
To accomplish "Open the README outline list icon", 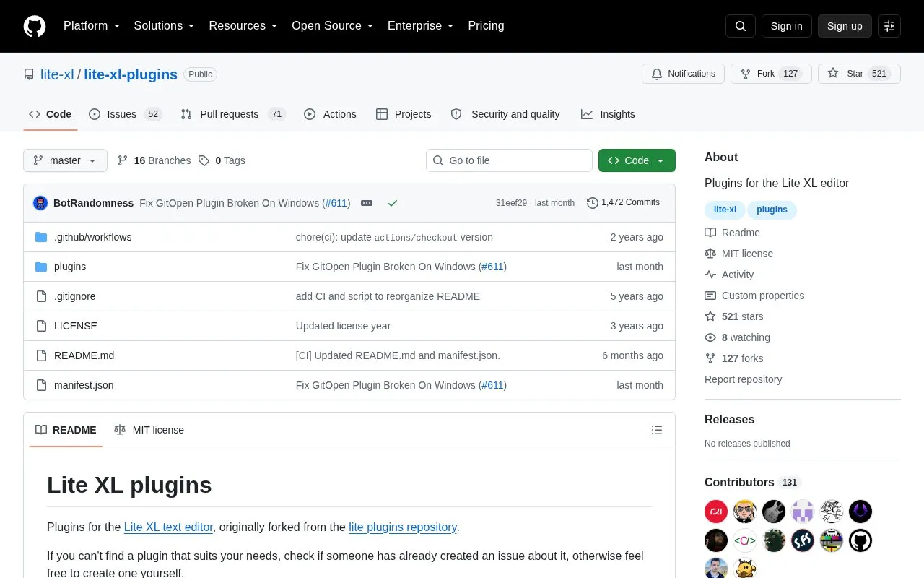I will [x=657, y=430].
